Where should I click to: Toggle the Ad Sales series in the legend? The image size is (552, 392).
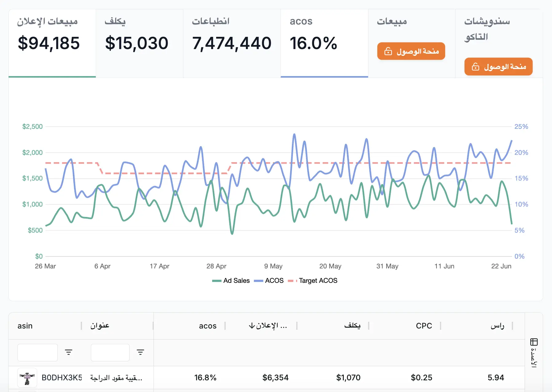[x=231, y=280]
